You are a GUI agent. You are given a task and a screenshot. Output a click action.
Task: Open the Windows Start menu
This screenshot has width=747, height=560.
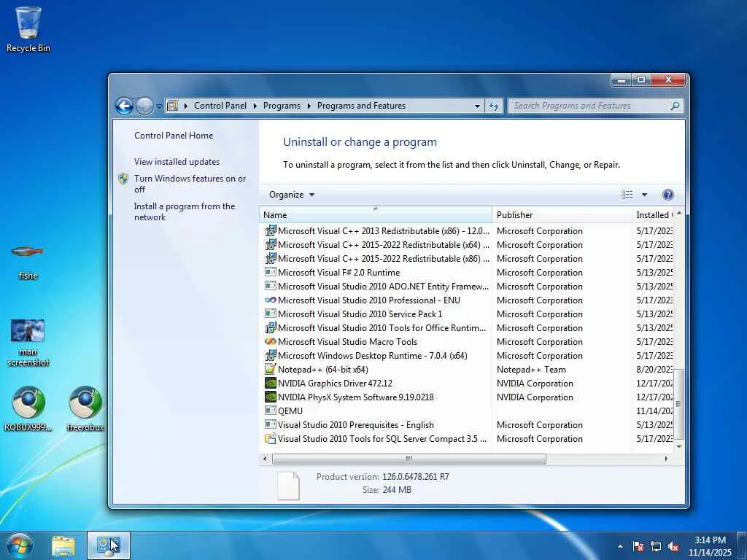click(19, 546)
